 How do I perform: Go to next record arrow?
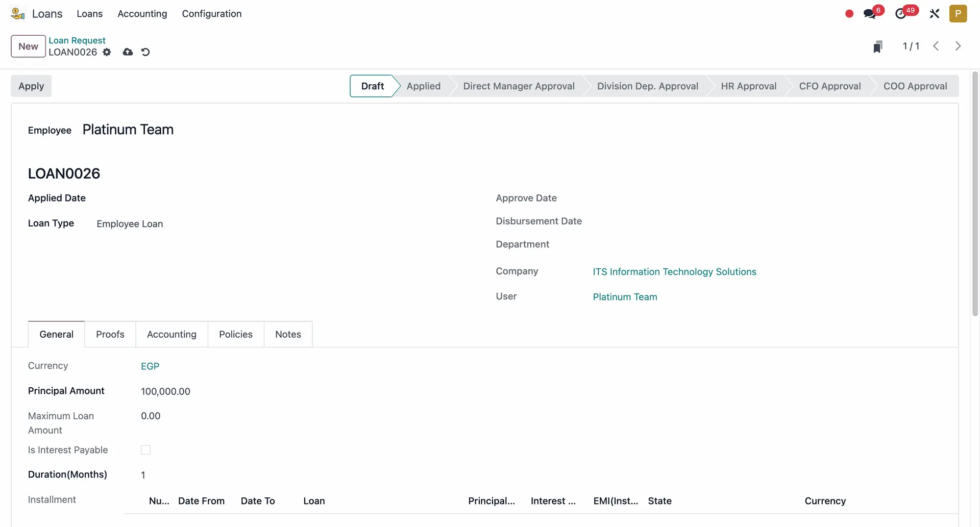(x=958, y=46)
